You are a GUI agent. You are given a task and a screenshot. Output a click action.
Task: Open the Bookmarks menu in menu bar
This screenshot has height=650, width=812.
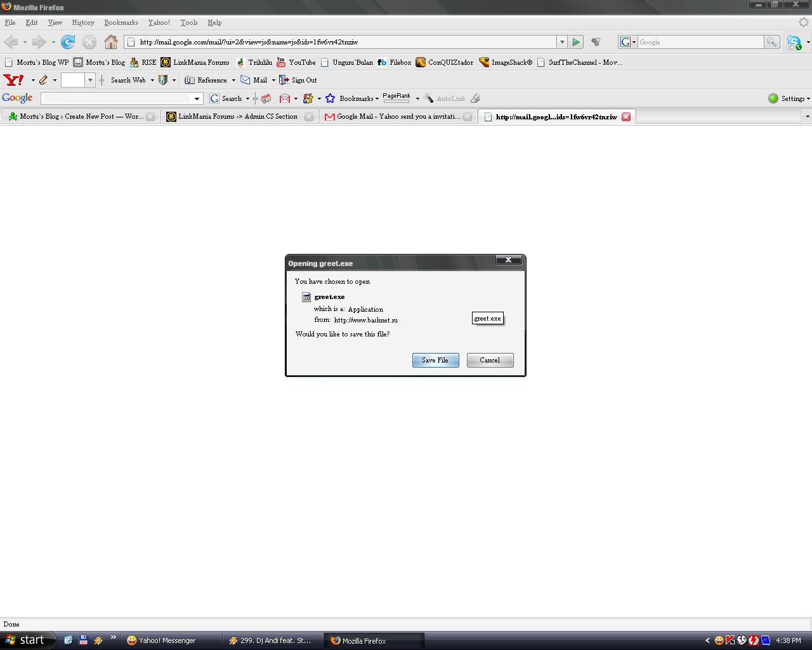pyautogui.click(x=121, y=22)
